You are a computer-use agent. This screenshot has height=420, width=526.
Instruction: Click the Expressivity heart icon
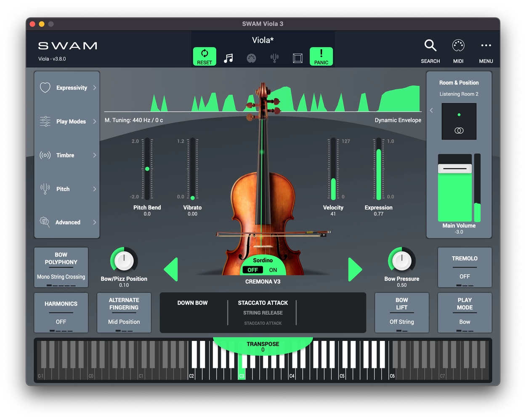[45, 87]
